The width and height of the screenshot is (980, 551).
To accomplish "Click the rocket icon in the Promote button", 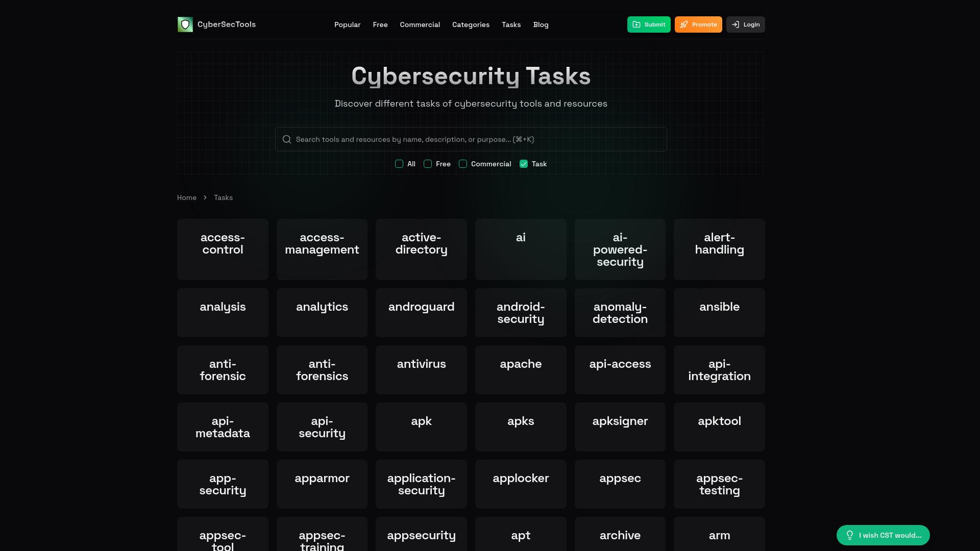I will pos(684,24).
